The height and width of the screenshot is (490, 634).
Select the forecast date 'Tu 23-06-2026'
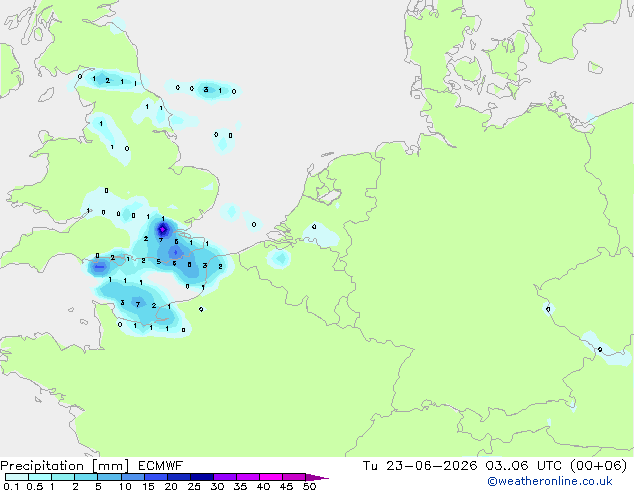pyautogui.click(x=420, y=466)
